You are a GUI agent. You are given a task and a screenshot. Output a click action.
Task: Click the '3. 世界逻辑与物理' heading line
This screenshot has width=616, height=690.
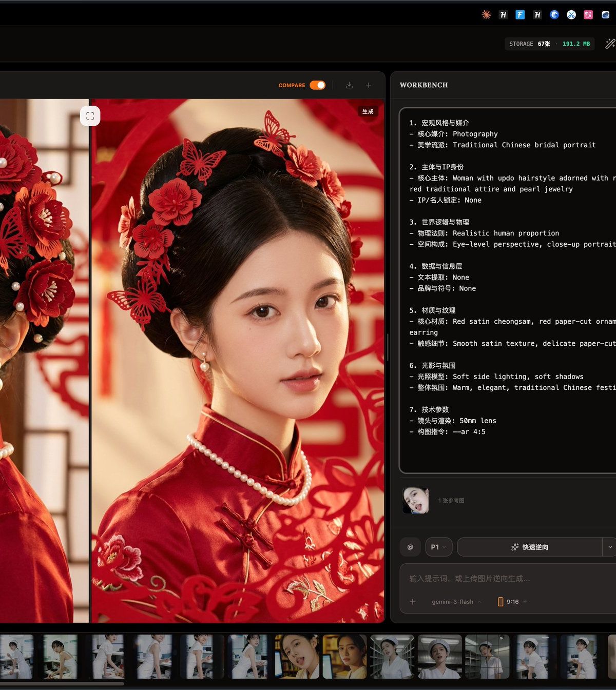[x=439, y=222]
